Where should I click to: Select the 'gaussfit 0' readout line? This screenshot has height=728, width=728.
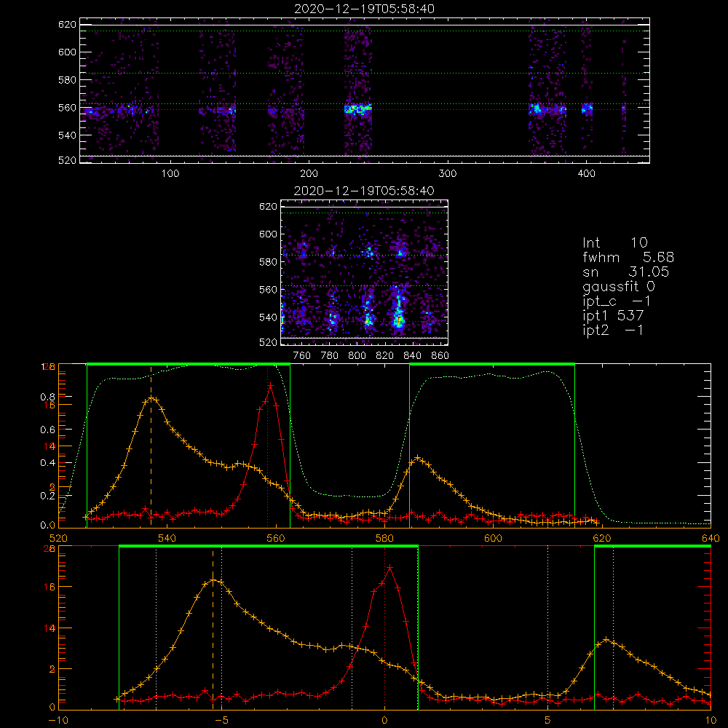pyautogui.click(x=619, y=286)
